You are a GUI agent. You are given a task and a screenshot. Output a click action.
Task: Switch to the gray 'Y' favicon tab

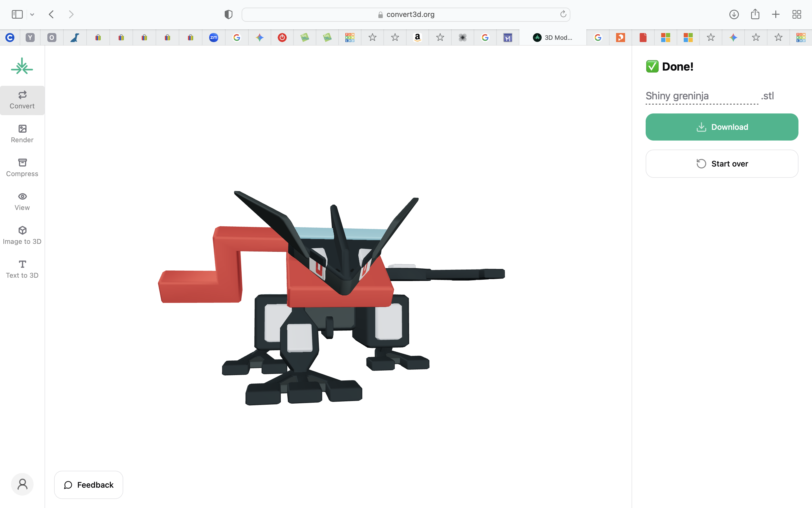30,37
